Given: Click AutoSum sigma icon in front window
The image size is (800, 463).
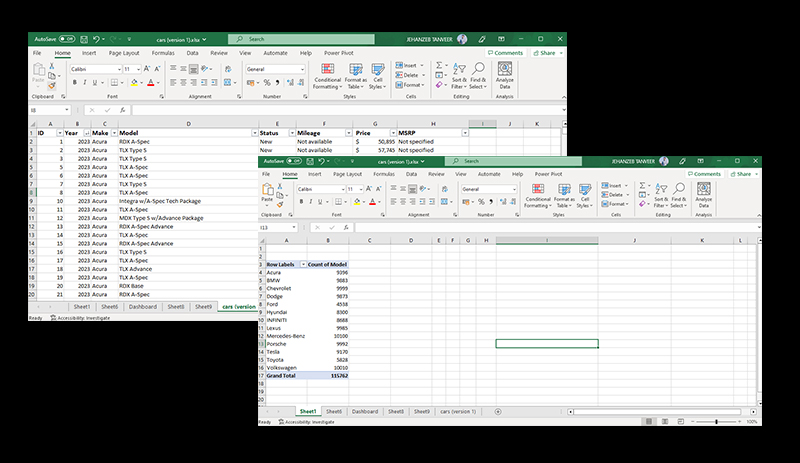Looking at the screenshot, I should (642, 185).
